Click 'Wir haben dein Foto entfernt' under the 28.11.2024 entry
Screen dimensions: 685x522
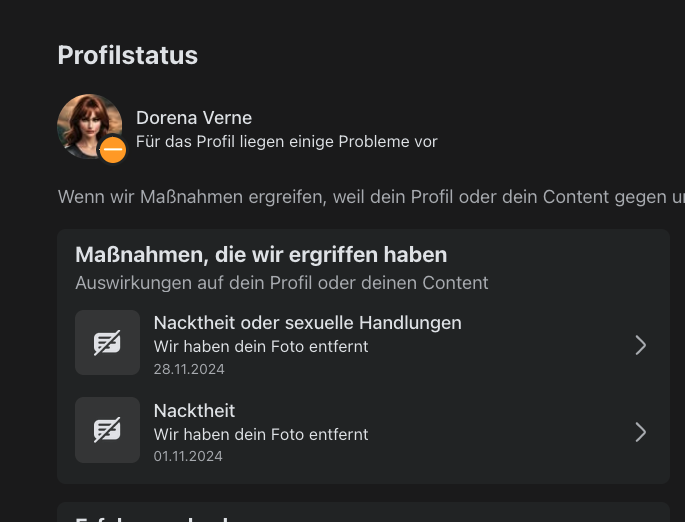pos(260,346)
